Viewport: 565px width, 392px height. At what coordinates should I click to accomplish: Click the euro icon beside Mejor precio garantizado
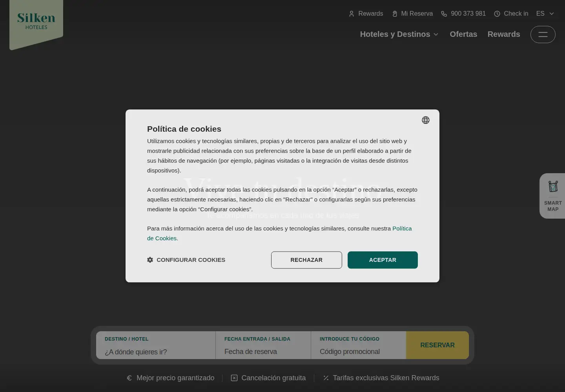point(129,378)
